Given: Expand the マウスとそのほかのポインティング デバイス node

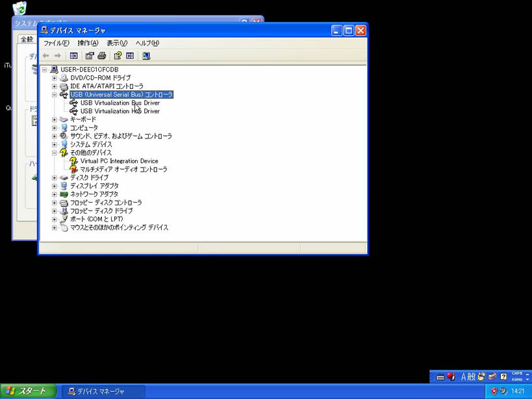Looking at the screenshot, I should [x=55, y=227].
